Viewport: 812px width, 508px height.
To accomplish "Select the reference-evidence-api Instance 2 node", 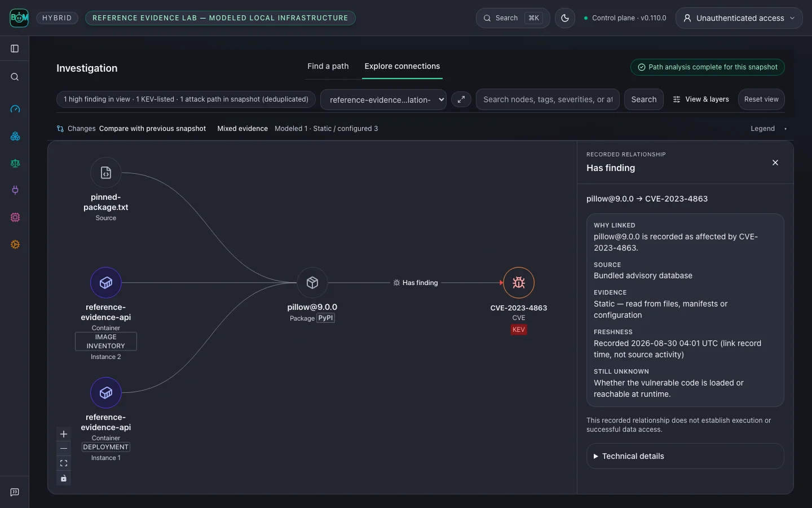I will click(106, 283).
